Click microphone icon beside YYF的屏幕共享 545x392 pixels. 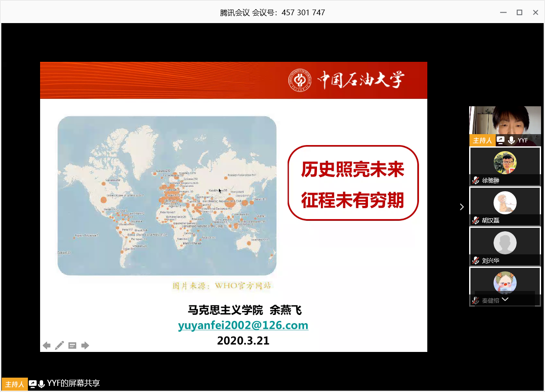point(41,384)
